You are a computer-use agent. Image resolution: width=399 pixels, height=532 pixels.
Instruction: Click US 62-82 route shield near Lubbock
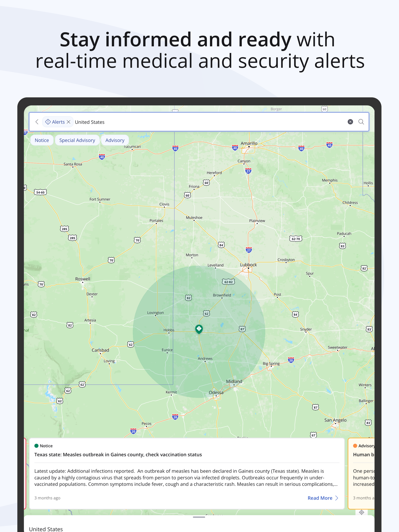pyautogui.click(x=228, y=282)
